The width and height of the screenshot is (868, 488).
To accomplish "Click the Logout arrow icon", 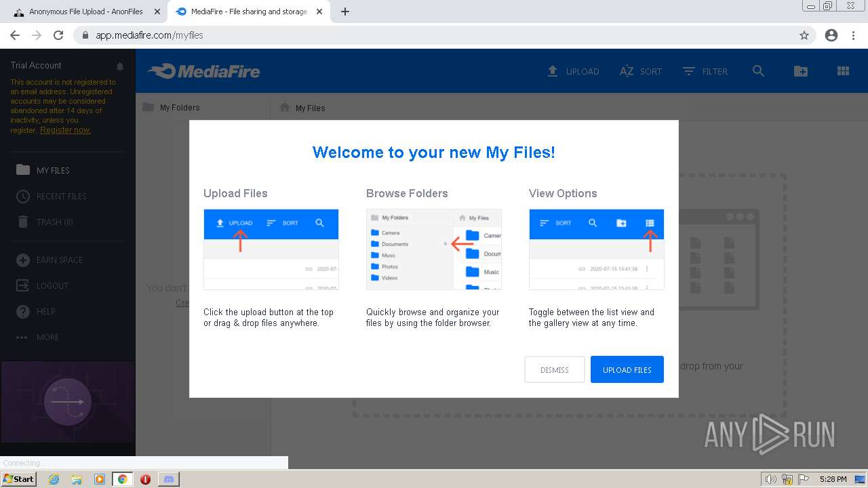I will pos(23,285).
